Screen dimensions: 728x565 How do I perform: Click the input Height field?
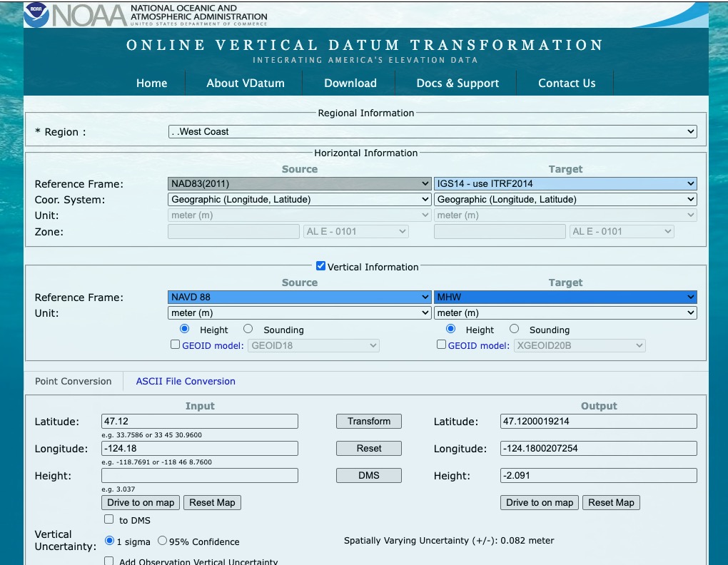point(200,475)
